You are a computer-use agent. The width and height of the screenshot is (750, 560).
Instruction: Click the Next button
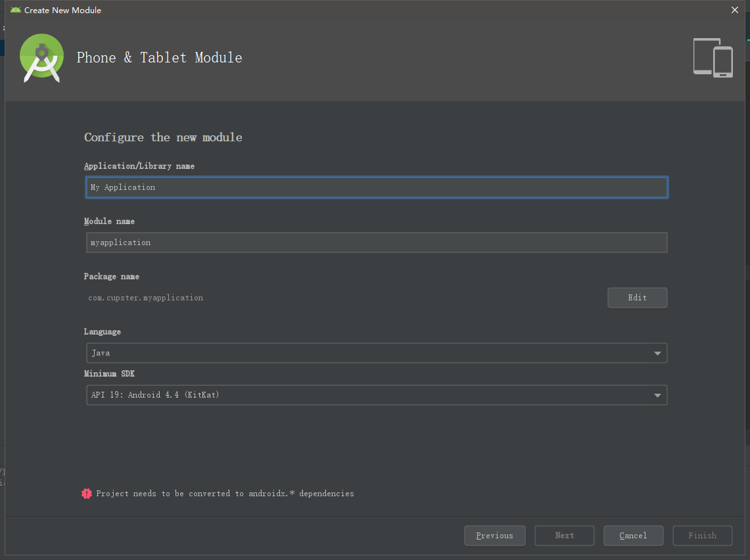(x=565, y=536)
